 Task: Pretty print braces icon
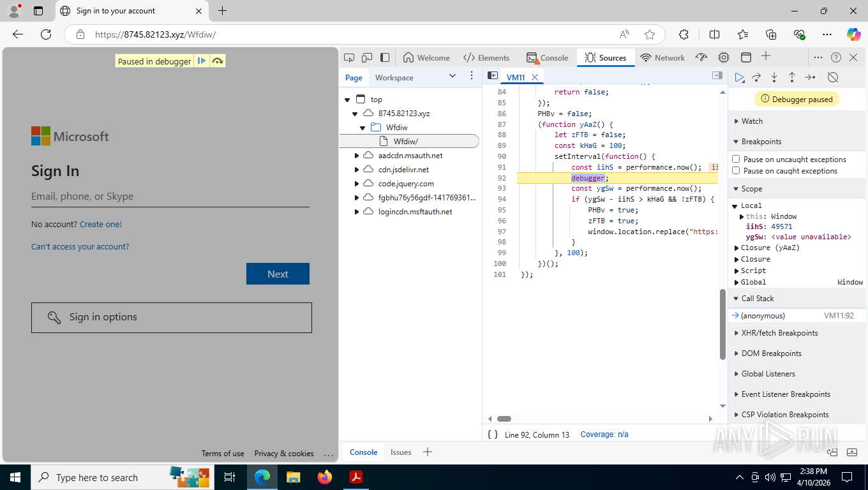[492, 434]
